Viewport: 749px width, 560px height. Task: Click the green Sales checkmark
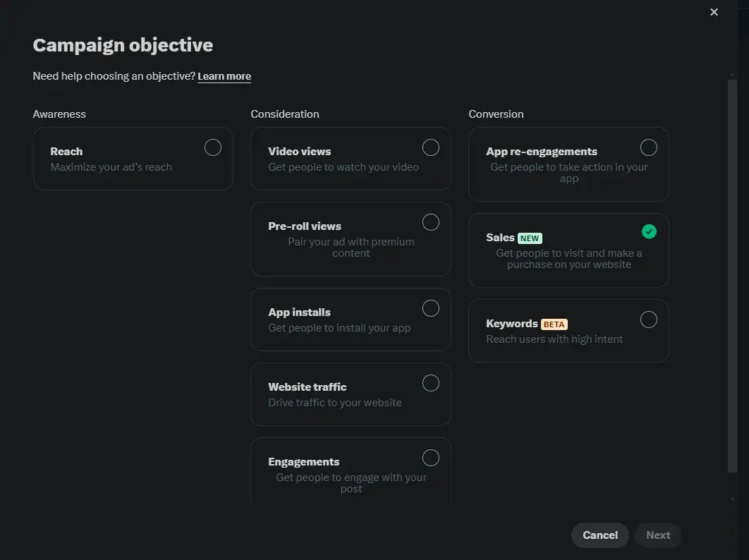click(x=648, y=231)
